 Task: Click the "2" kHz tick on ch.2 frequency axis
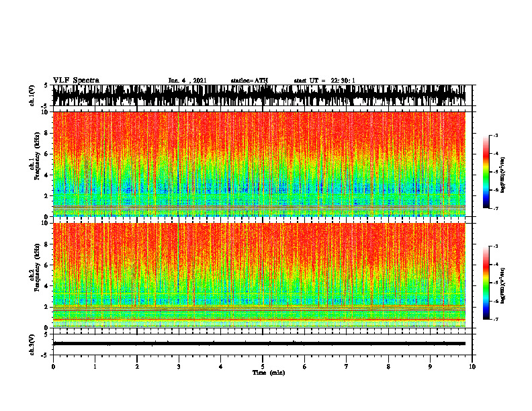46,307
